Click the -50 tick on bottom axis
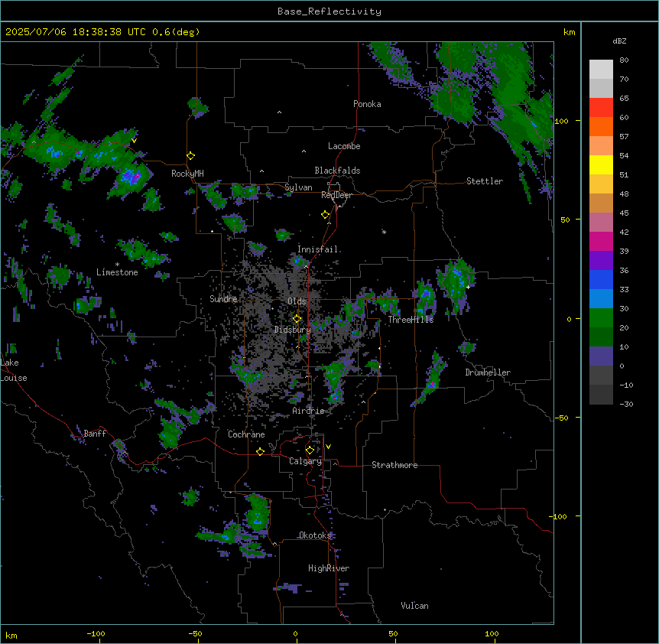 (x=195, y=633)
